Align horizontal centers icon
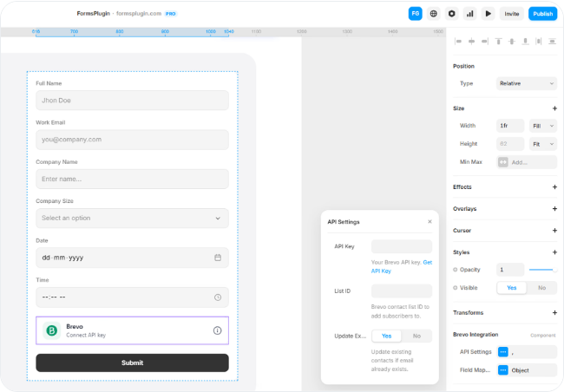The width and height of the screenshot is (564, 392). pos(471,42)
